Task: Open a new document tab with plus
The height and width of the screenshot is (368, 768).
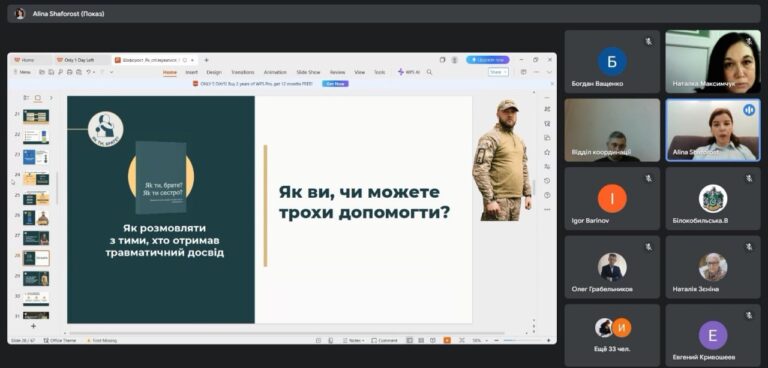Action: pyautogui.click(x=206, y=60)
